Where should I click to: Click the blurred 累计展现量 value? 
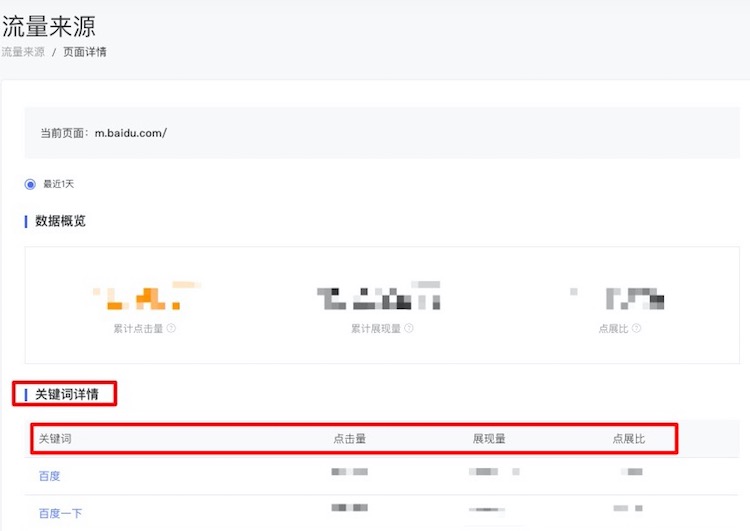(x=380, y=297)
